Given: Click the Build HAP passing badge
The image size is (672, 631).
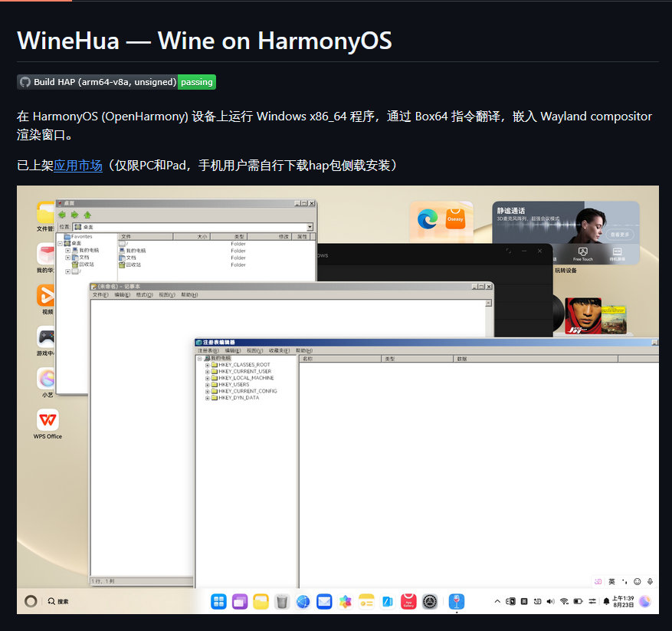Looking at the screenshot, I should tap(116, 82).
